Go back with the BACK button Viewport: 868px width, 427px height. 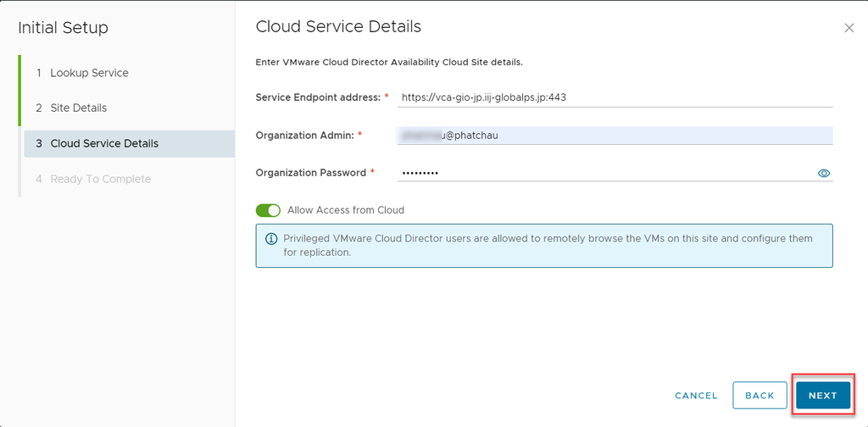point(759,396)
